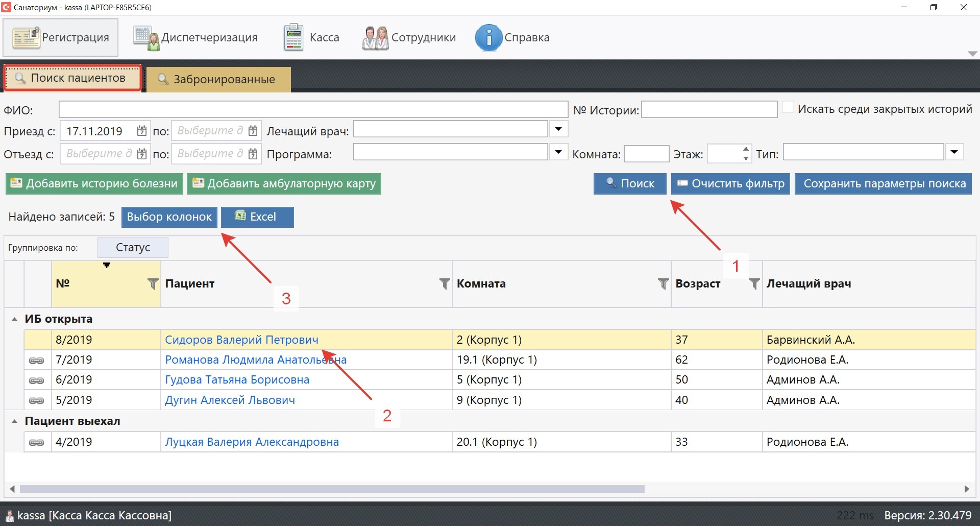Collapse the ИБ открыта group
Viewport: 980px width, 526px height.
click(x=15, y=319)
